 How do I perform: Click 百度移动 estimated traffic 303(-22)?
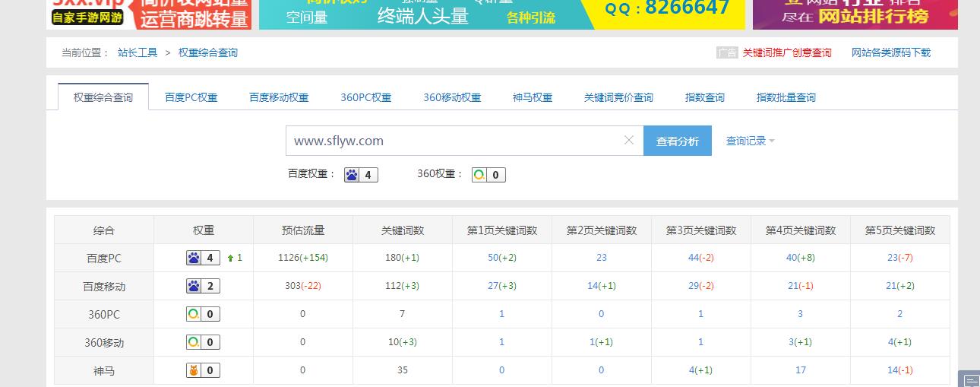click(x=302, y=286)
